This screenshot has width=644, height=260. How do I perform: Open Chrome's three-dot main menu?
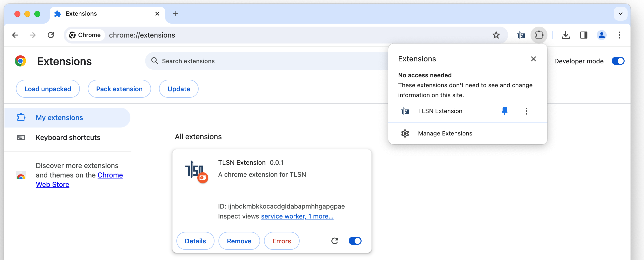click(619, 35)
